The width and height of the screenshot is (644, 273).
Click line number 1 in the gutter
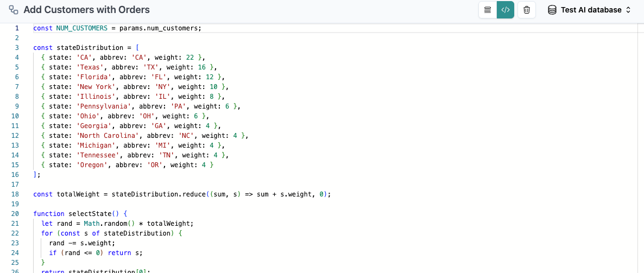[17, 28]
